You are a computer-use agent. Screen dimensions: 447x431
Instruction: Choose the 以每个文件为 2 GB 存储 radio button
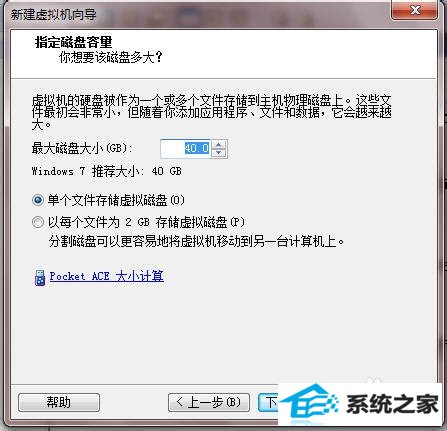[x=38, y=222]
